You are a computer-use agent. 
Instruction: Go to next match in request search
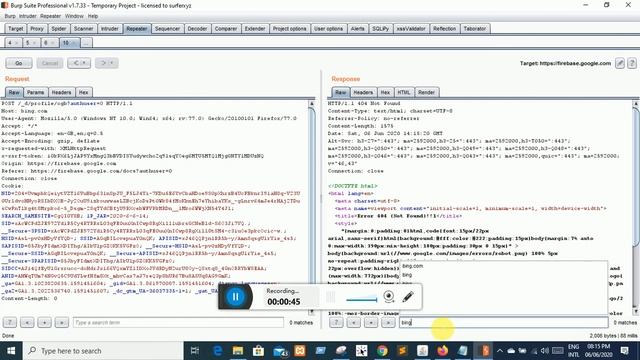62,322
